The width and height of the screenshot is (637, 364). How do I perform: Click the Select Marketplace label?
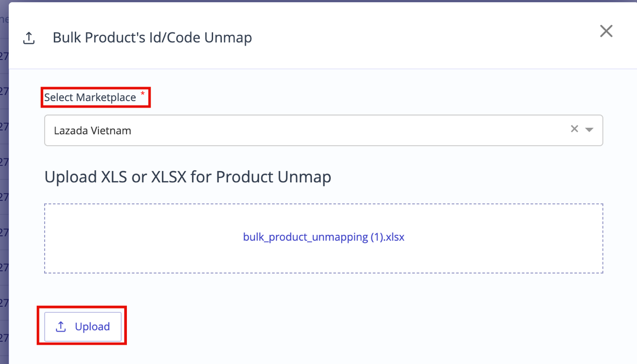(90, 97)
